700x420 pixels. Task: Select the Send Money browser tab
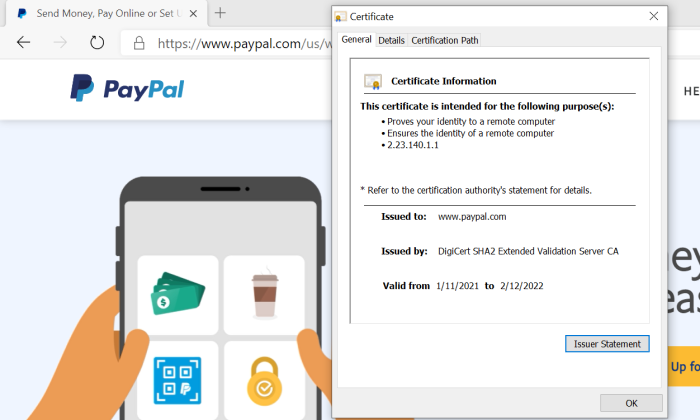pos(107,13)
